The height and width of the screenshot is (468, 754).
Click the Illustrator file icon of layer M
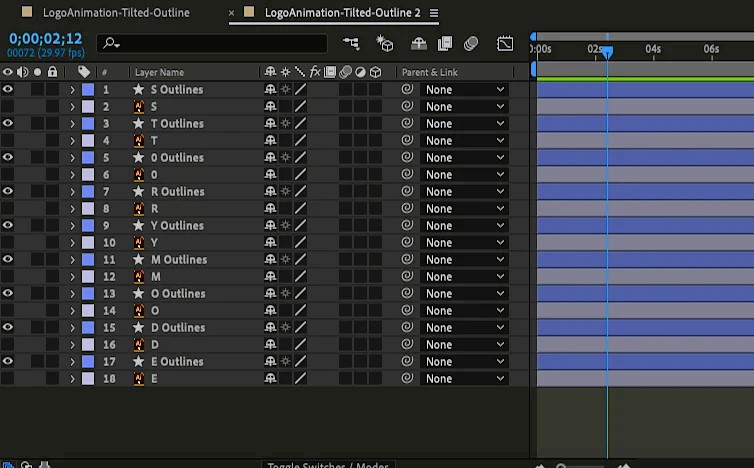tap(138, 276)
